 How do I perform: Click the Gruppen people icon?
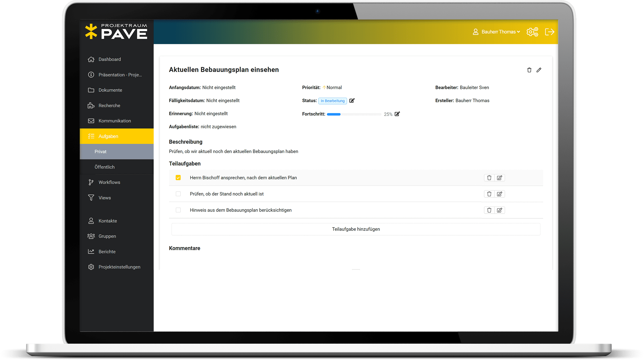coord(91,236)
